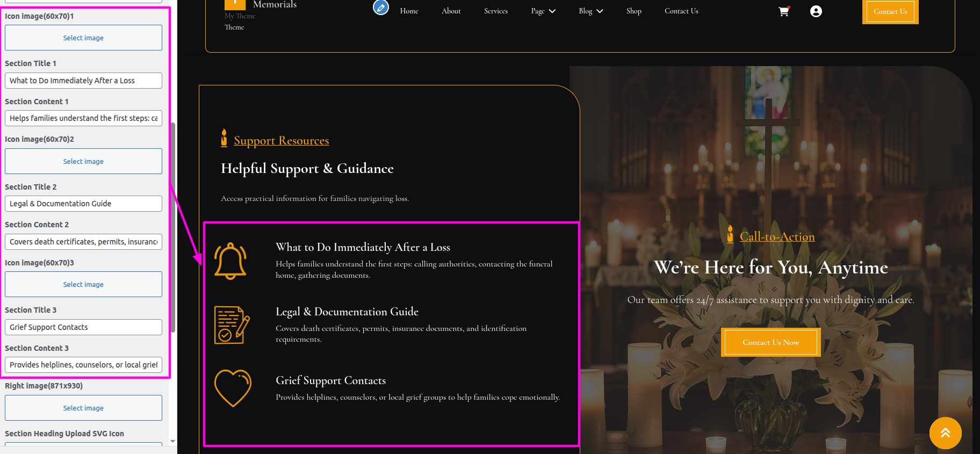The image size is (980, 454).
Task: Click the orange scroll-to-top arrow button
Action: click(x=945, y=433)
